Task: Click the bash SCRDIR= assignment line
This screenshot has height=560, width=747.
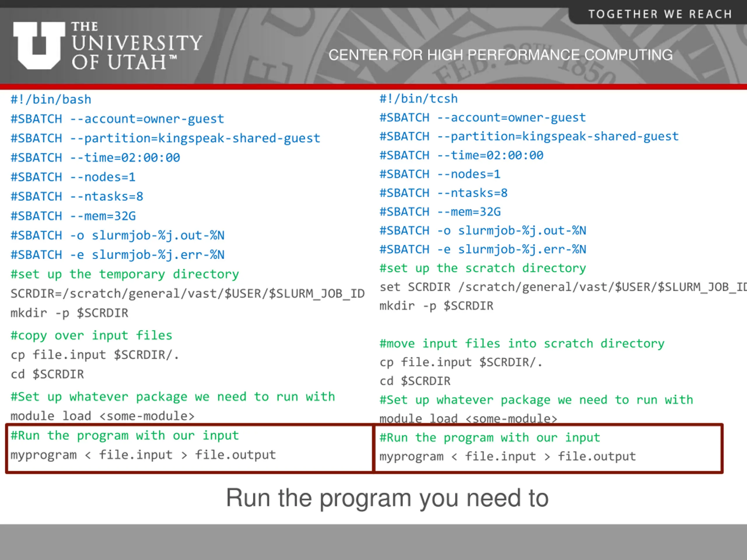Action: tap(187, 293)
